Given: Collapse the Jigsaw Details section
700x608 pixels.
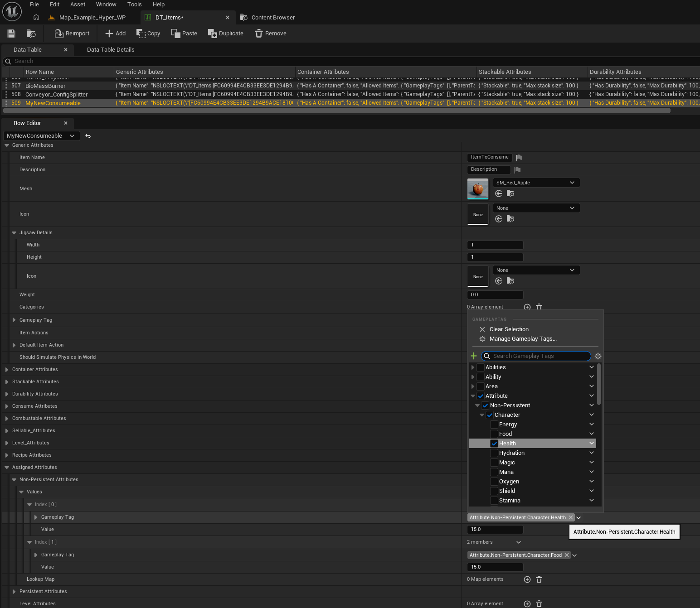Looking at the screenshot, I should (x=14, y=233).
